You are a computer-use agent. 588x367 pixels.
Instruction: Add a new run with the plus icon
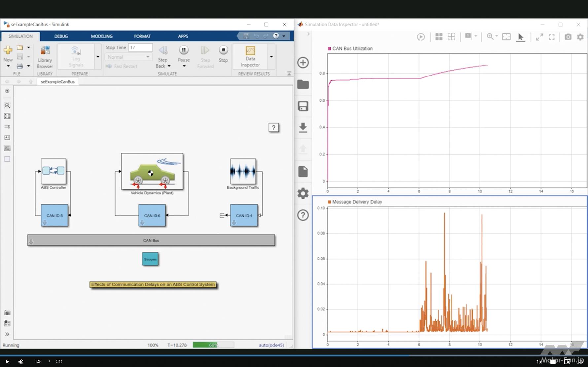303,63
